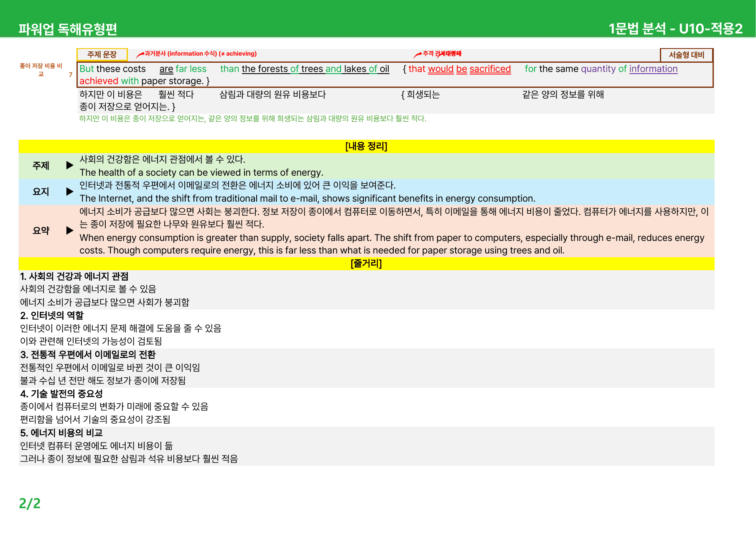Click the line '에너지 소비가 공급보다 많으면 사회가 붕괴함'

[104, 302]
